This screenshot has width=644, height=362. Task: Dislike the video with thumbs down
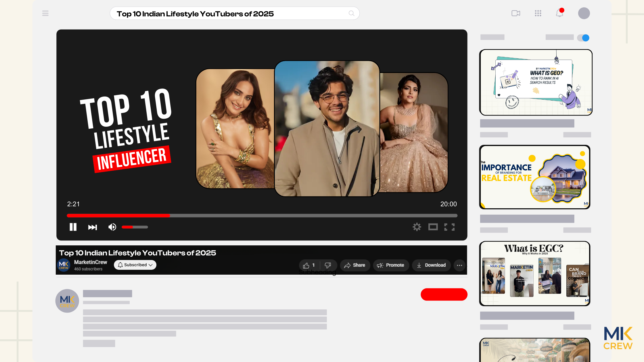coord(328,265)
